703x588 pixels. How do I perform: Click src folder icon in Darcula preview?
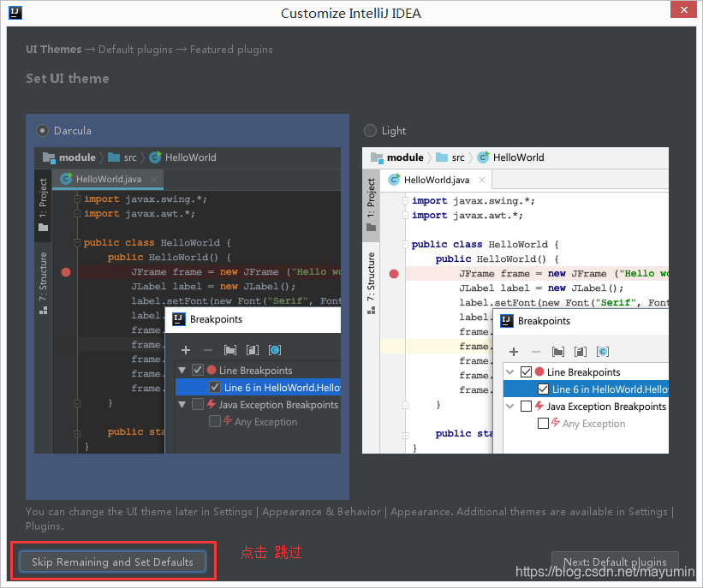(x=114, y=157)
